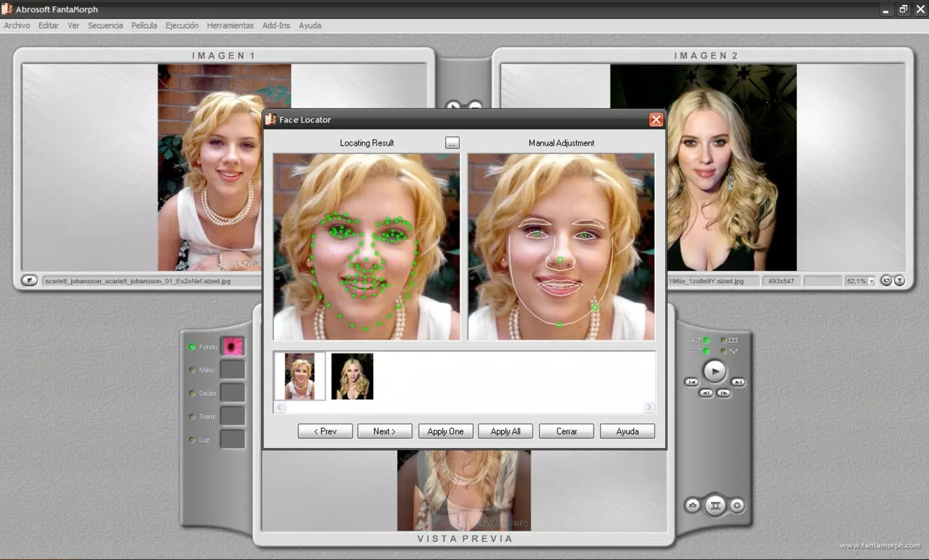Click the round T icon under Imagen 2
The height and width of the screenshot is (560, 929).
click(900, 281)
